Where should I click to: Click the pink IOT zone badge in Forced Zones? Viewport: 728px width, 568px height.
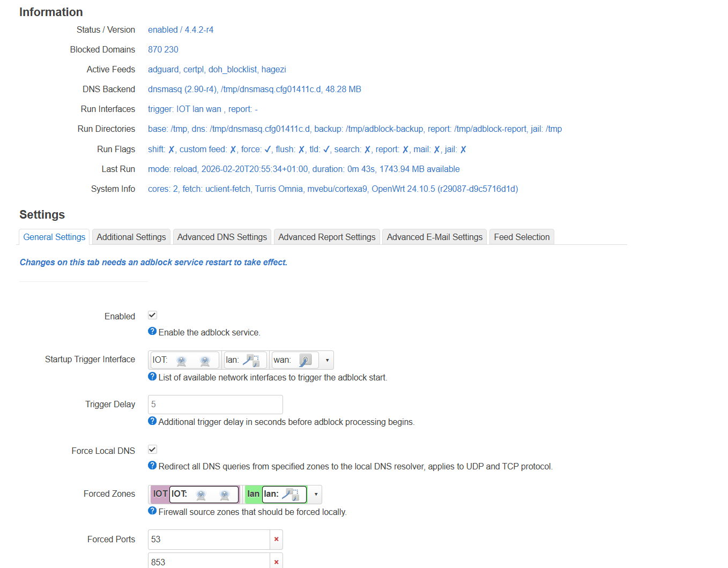click(x=160, y=494)
